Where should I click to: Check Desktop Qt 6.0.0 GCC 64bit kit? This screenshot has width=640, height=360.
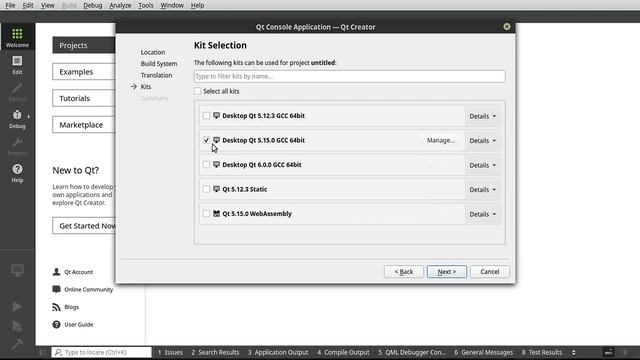click(x=206, y=164)
